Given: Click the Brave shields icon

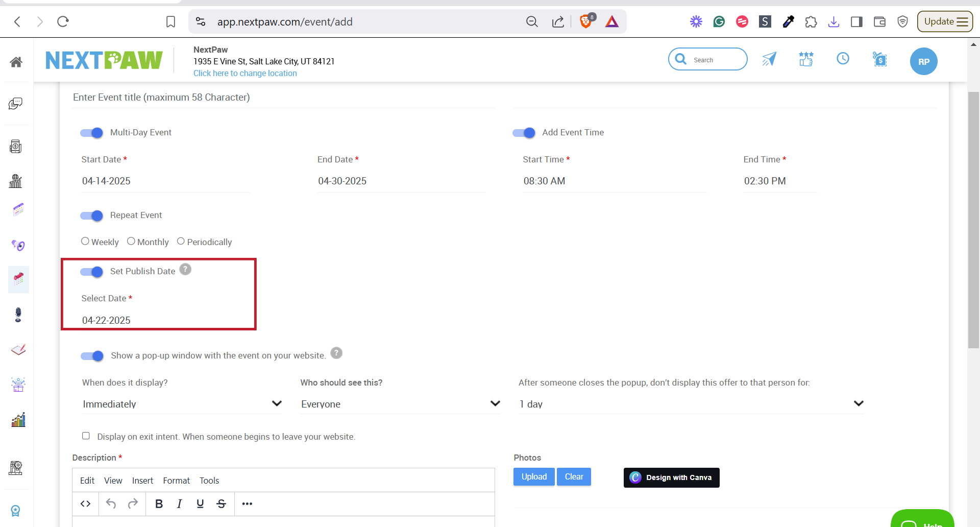Looking at the screenshot, I should 586,21.
